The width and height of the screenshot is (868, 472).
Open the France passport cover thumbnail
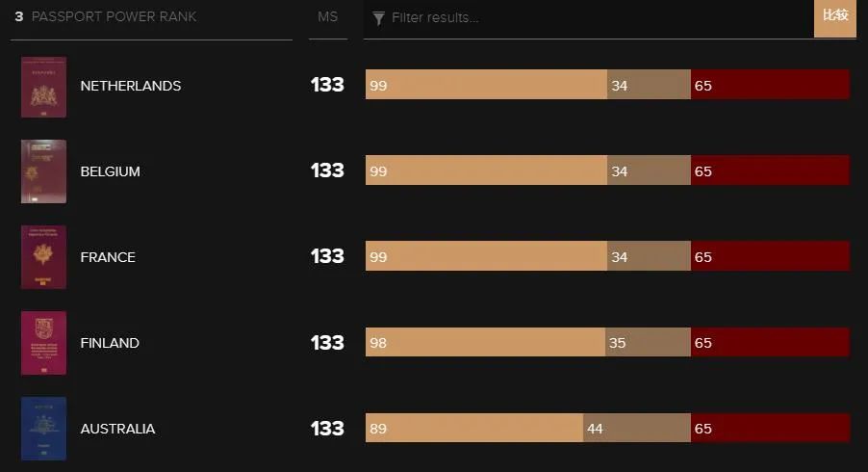click(43, 257)
